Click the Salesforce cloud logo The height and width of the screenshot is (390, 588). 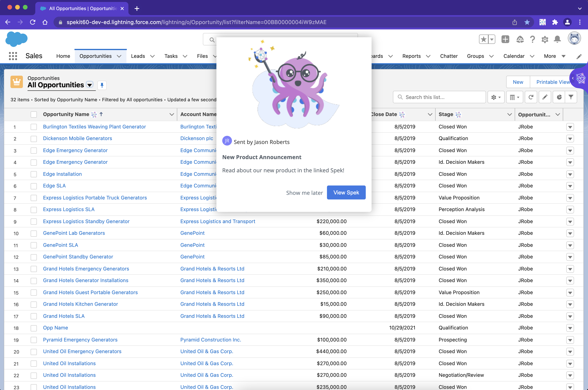coord(16,39)
